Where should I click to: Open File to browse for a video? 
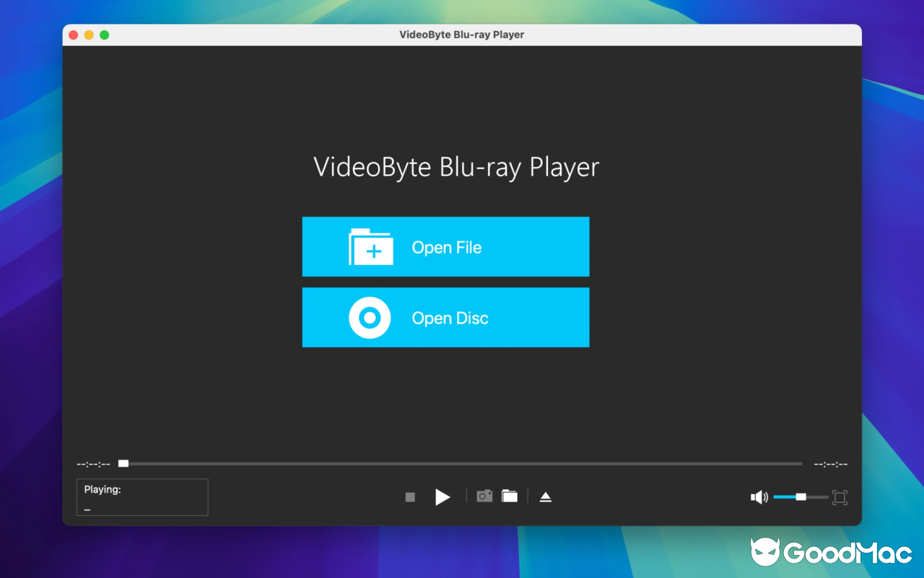click(445, 246)
